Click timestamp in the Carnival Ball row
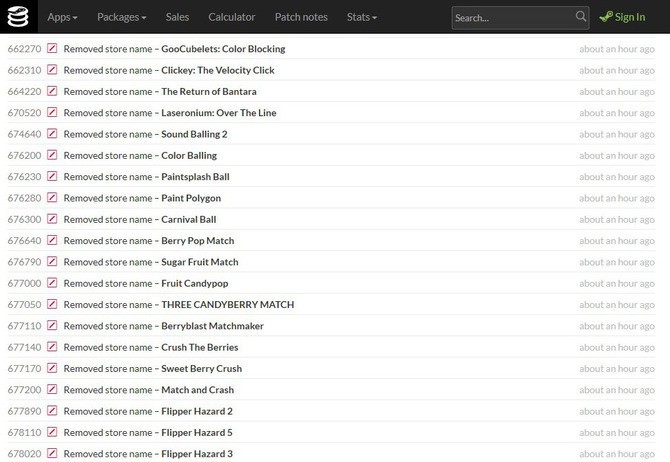The height and width of the screenshot is (462, 670). tap(617, 220)
